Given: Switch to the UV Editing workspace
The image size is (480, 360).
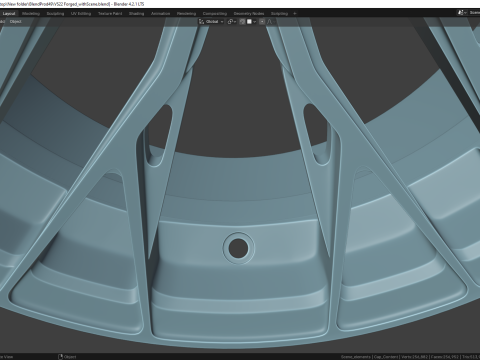Looking at the screenshot, I should pyautogui.click(x=81, y=14).
